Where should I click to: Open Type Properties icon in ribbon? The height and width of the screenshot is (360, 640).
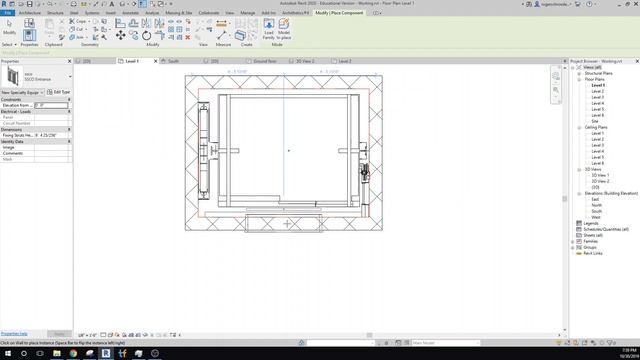29,24
